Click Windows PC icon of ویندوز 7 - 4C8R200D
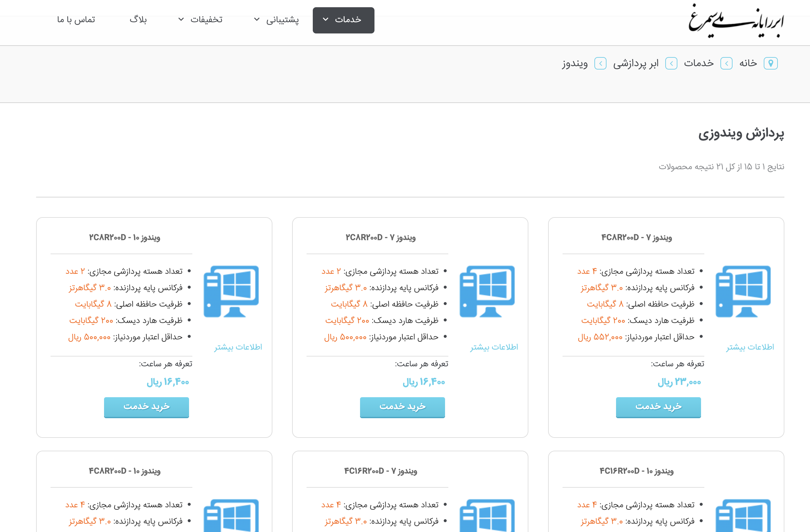The width and height of the screenshot is (810, 532). 743,292
